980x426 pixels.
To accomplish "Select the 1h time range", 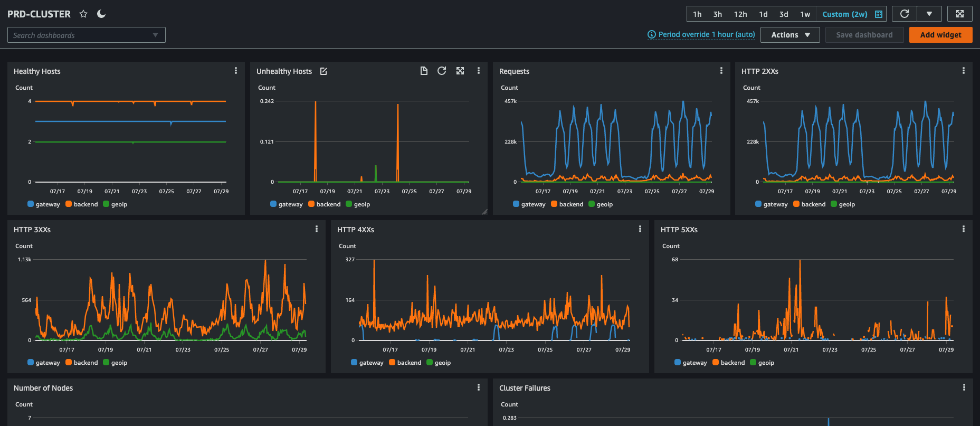I will (x=697, y=14).
